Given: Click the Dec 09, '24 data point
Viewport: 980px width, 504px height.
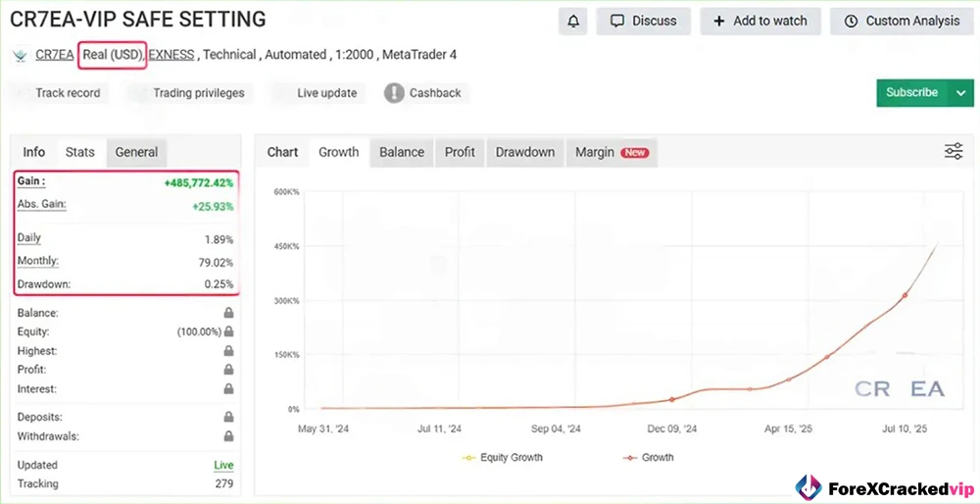Looking at the screenshot, I should pyautogui.click(x=672, y=399).
